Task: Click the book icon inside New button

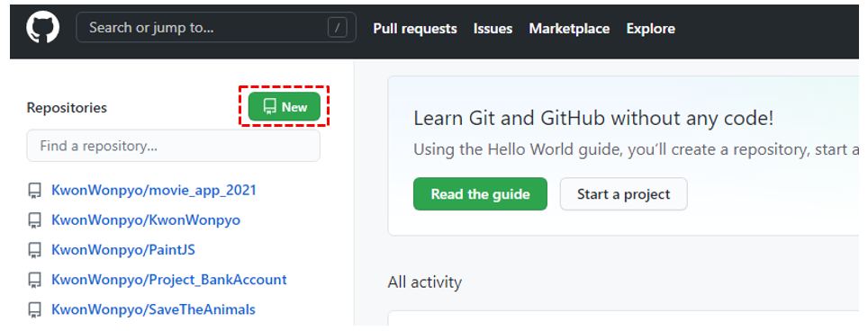Action: pyautogui.click(x=269, y=107)
